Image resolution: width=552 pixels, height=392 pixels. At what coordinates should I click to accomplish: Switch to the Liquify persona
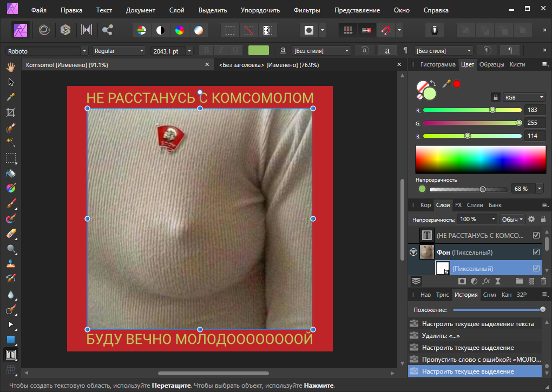pos(44,30)
